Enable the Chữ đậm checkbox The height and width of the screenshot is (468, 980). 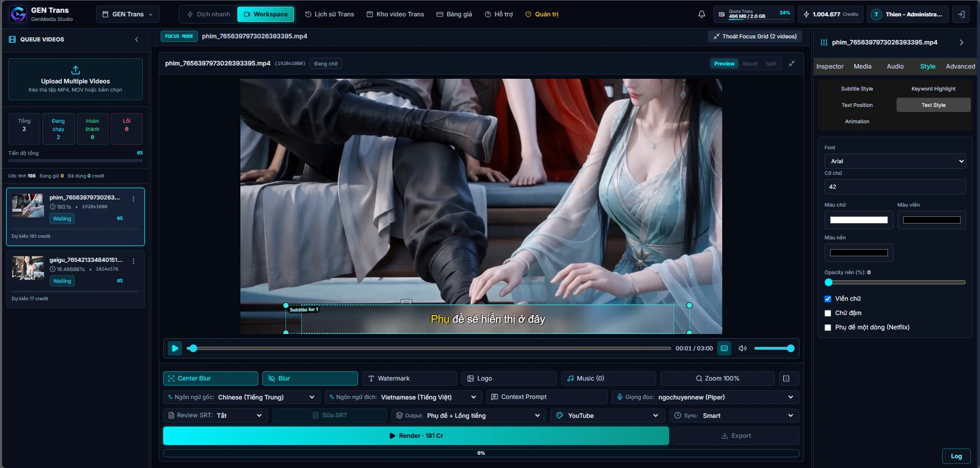point(828,313)
